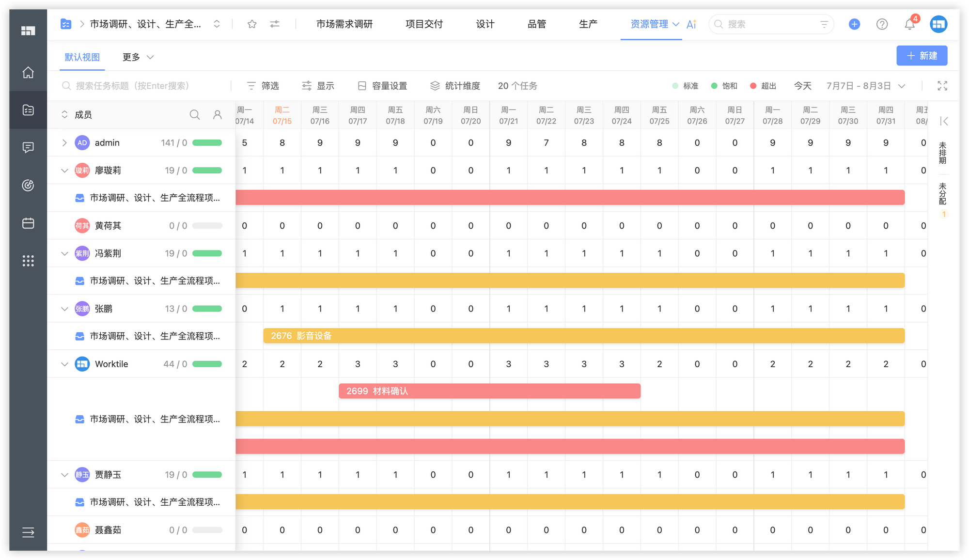Open the notifications bell

[x=909, y=24]
